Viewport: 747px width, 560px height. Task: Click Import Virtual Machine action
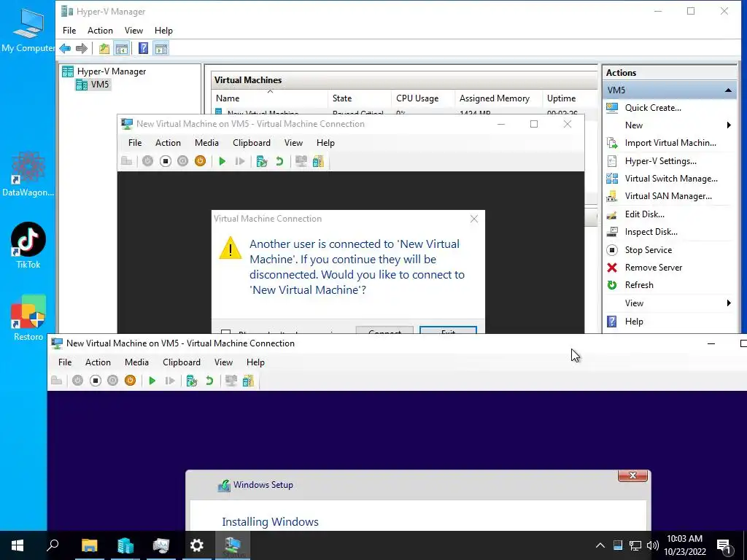670,143
